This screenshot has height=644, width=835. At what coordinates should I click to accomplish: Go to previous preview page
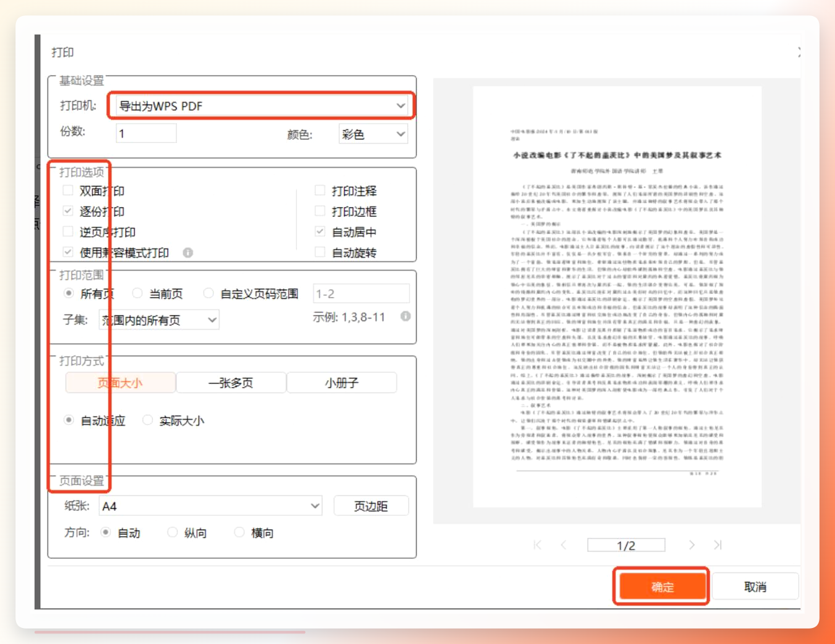tap(564, 545)
